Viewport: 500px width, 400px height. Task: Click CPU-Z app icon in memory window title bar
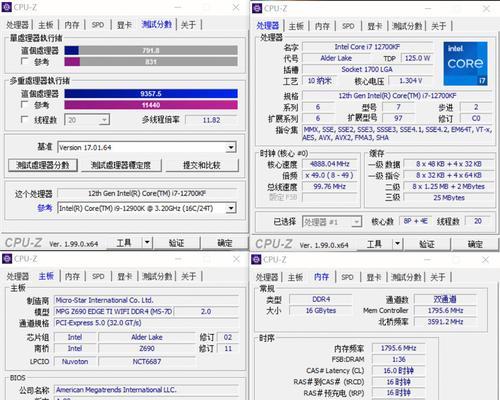pyautogui.click(x=256, y=259)
